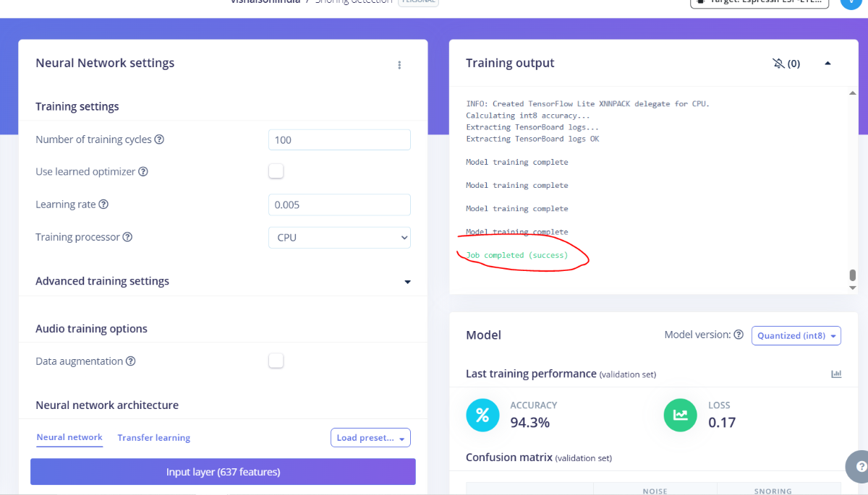Open the Neural Network settings three-dot menu

click(x=399, y=65)
